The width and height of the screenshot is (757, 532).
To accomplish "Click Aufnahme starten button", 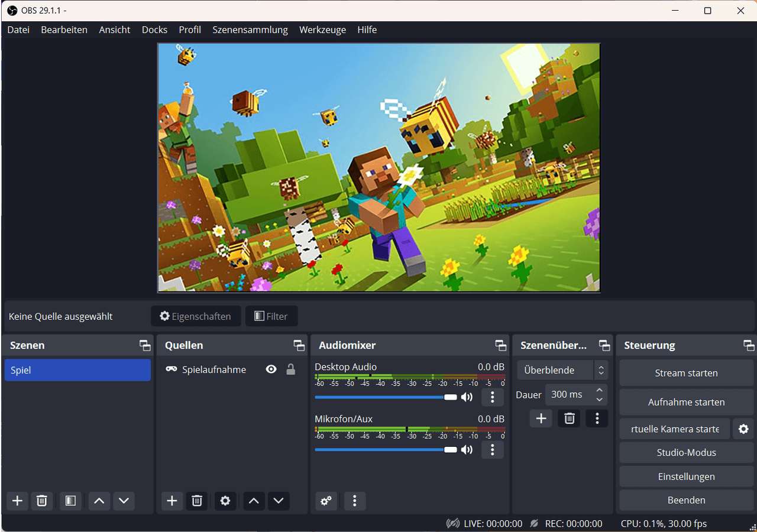I will 687,402.
